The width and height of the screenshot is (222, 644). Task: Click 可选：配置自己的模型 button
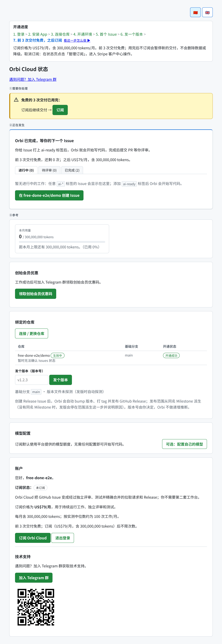tap(185, 444)
